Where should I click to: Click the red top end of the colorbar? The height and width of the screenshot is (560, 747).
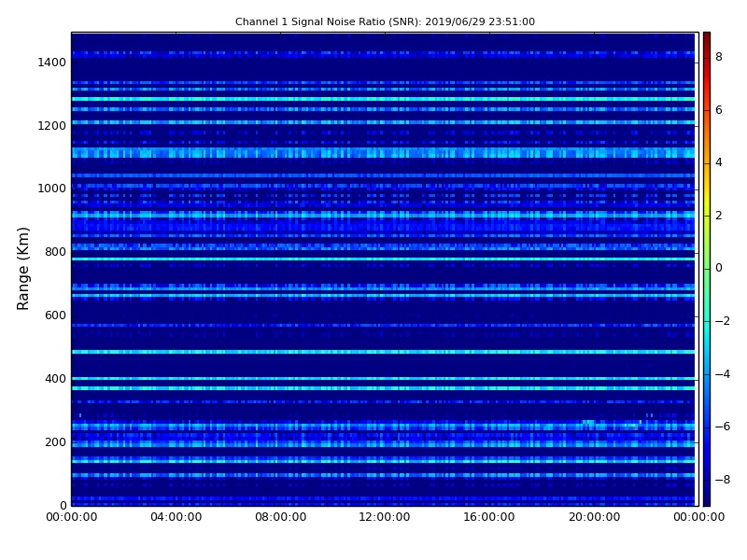coord(707,38)
